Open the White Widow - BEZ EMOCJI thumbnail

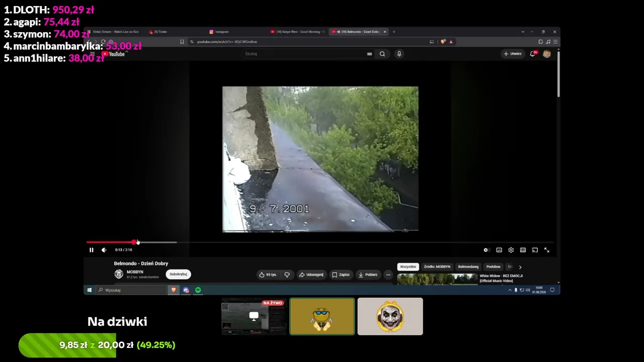click(437, 279)
